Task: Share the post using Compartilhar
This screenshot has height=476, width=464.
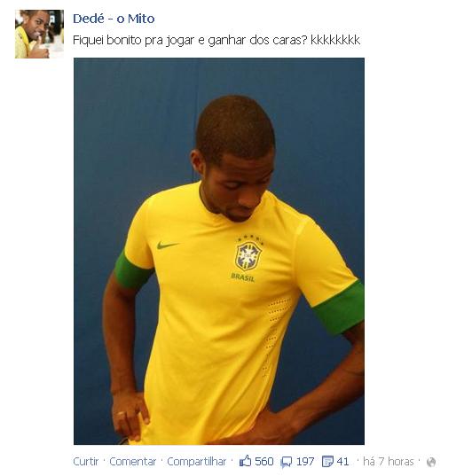Action: 197,462
